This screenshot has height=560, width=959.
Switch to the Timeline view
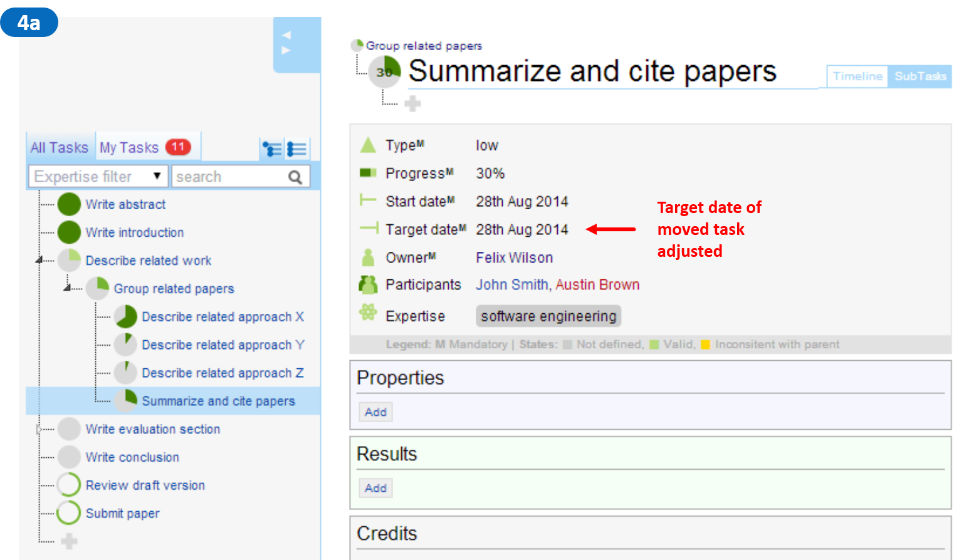tap(857, 76)
